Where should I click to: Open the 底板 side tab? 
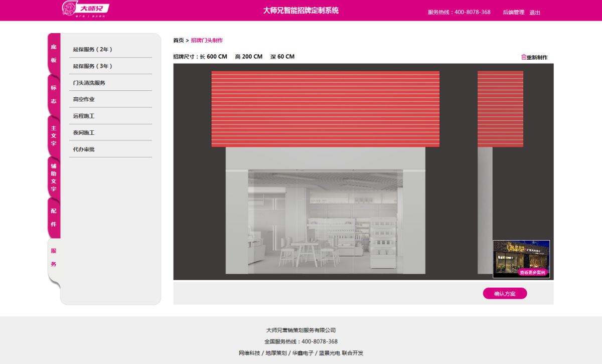[54, 54]
